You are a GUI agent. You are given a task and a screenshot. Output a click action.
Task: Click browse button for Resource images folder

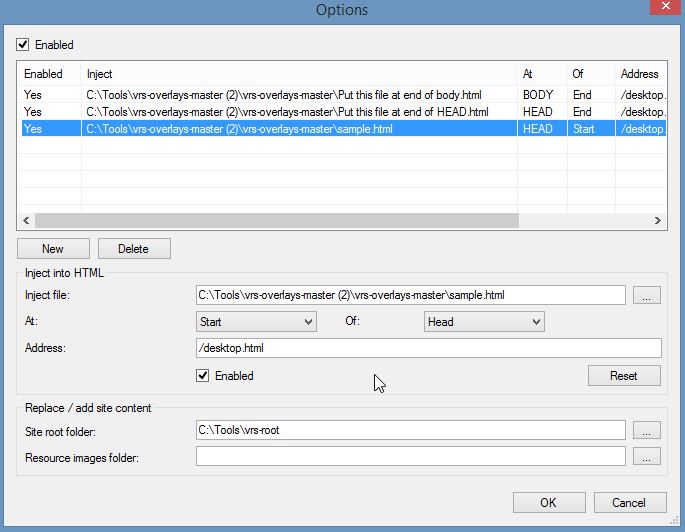pos(647,456)
